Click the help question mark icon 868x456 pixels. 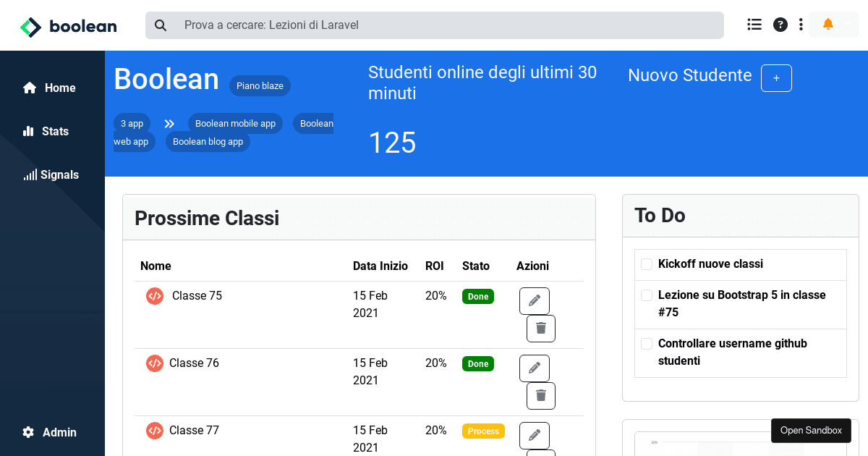(x=780, y=24)
